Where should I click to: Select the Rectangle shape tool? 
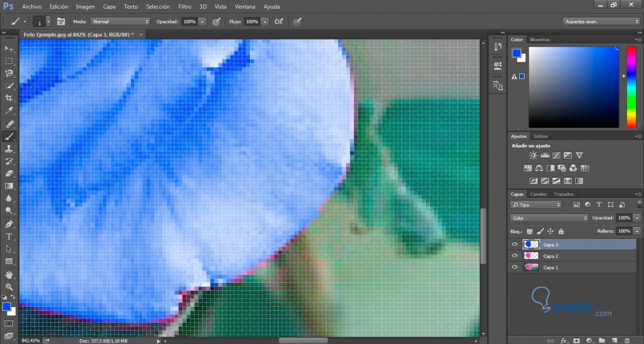(x=9, y=261)
